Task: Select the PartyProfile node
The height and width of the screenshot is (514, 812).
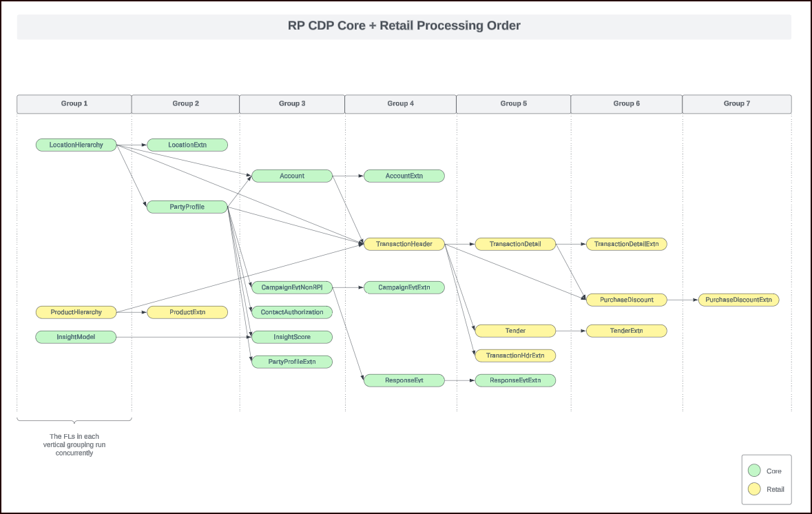Action: coord(187,206)
